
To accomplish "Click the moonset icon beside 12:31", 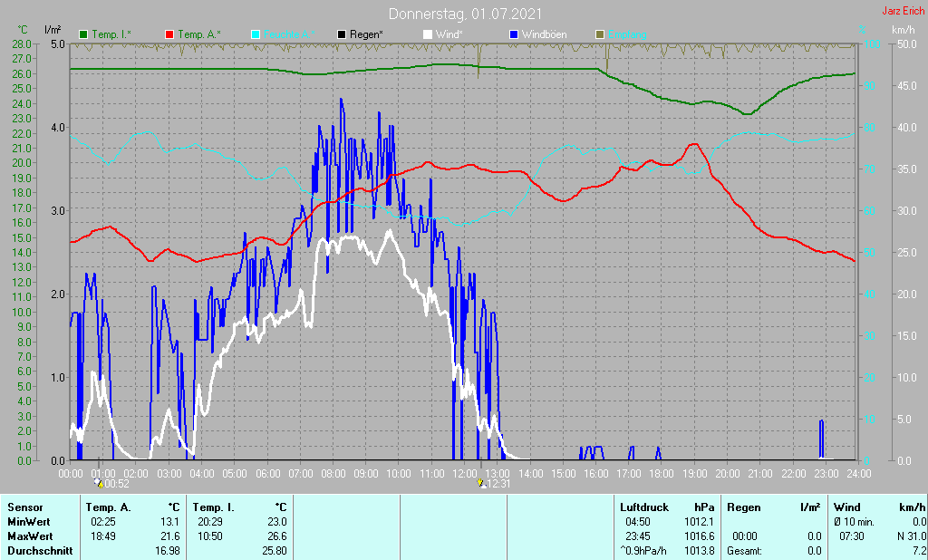I will coord(480,483).
